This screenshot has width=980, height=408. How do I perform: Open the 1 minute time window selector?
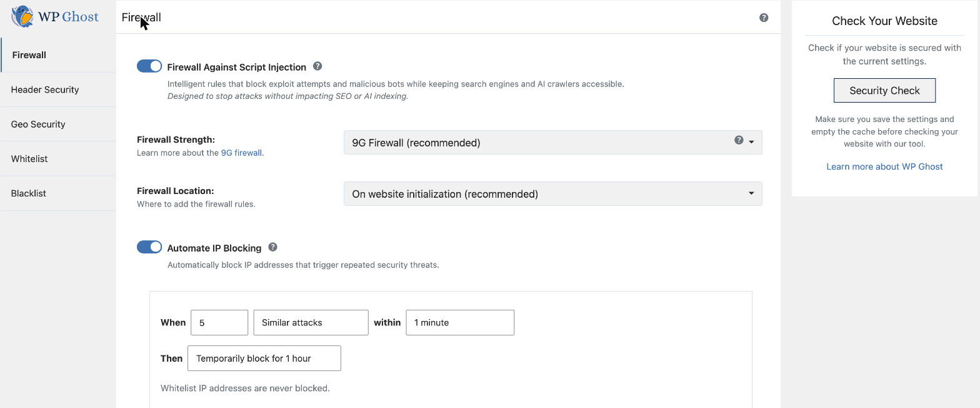tap(460, 323)
